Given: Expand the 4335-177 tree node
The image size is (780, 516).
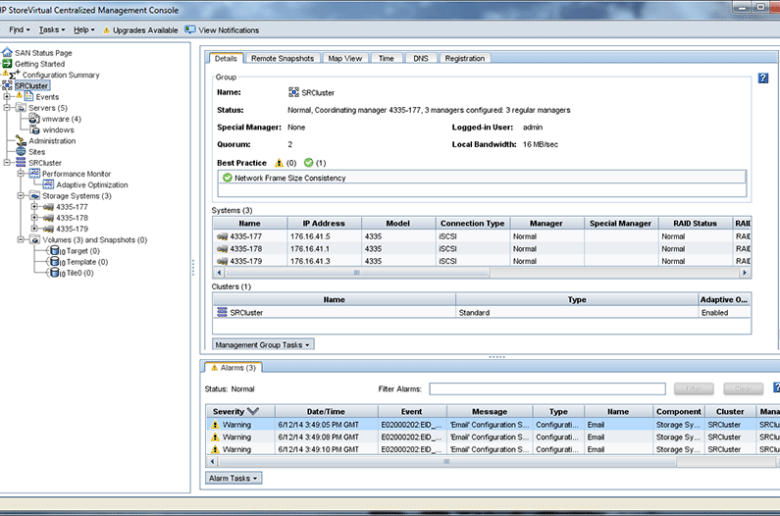Looking at the screenshot, I should (34, 206).
